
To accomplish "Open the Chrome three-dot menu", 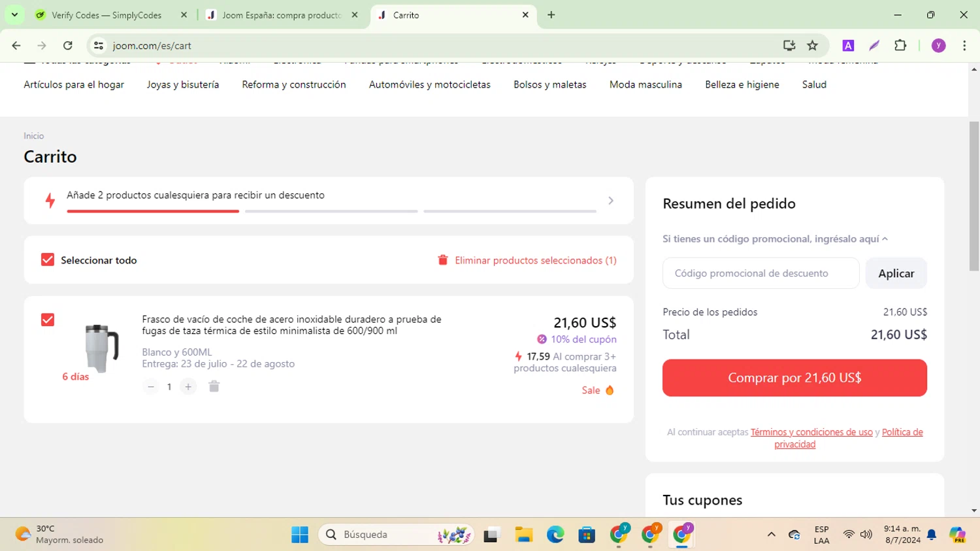I will coord(964,45).
